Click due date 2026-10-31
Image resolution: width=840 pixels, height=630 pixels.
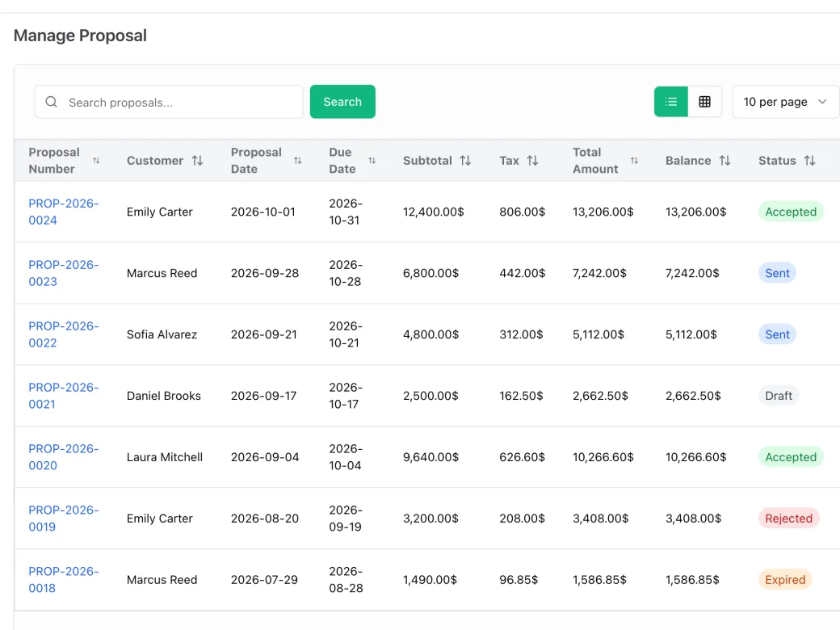346,212
